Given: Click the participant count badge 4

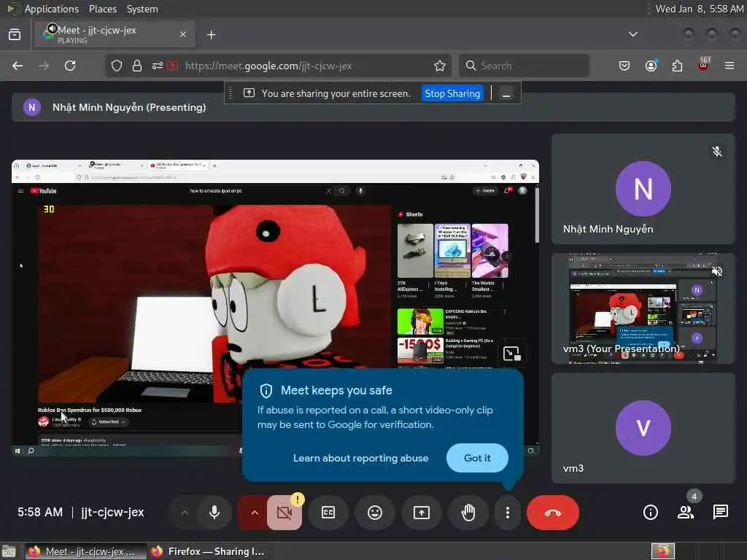Looking at the screenshot, I should [694, 497].
